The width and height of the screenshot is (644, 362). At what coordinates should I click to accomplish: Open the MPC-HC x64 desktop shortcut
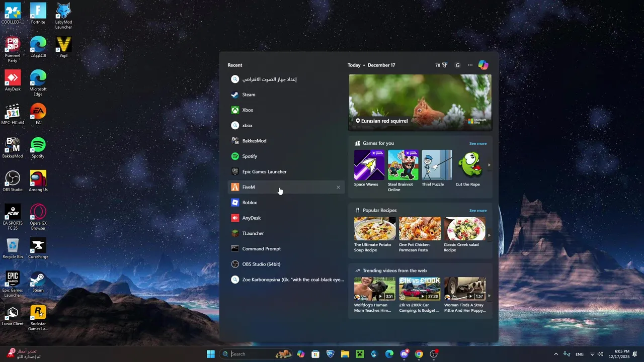point(13,114)
